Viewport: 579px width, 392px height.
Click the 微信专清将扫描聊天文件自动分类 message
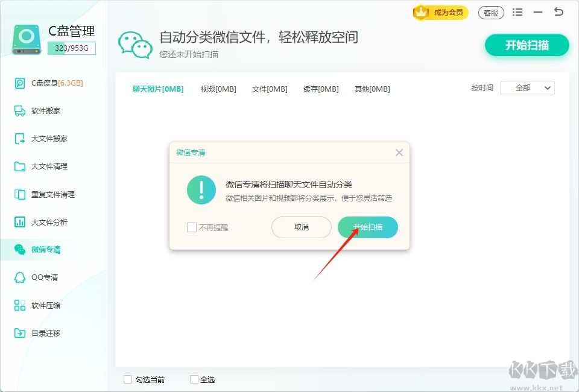(x=289, y=185)
